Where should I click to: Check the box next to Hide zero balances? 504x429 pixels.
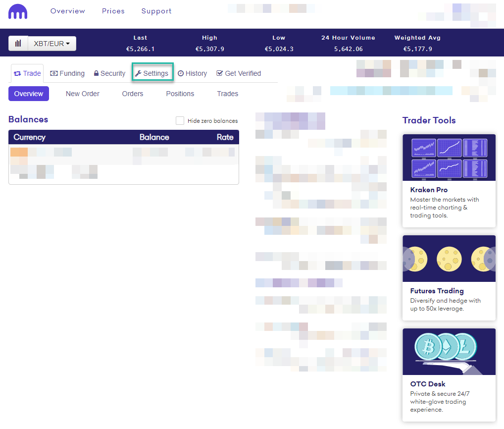tap(180, 120)
